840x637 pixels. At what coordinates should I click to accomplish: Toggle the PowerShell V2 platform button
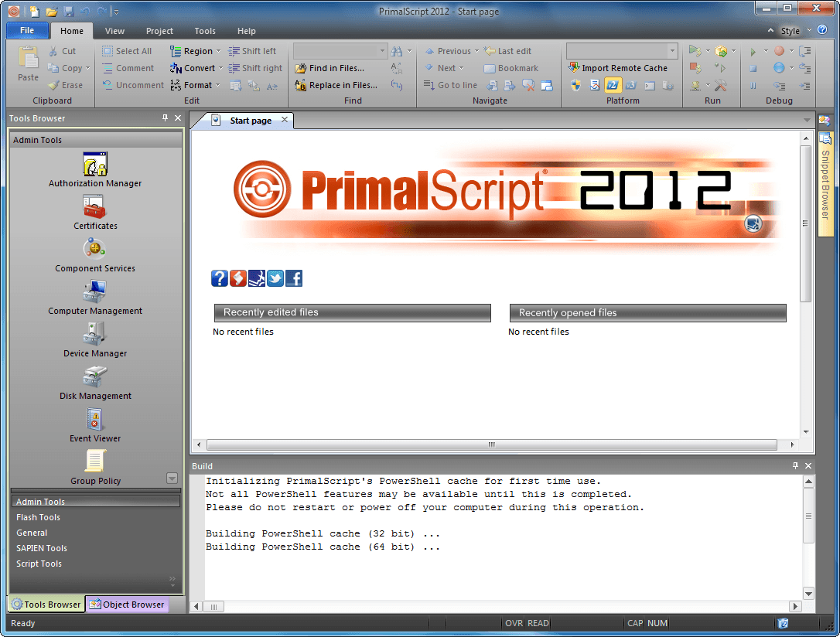[613, 86]
